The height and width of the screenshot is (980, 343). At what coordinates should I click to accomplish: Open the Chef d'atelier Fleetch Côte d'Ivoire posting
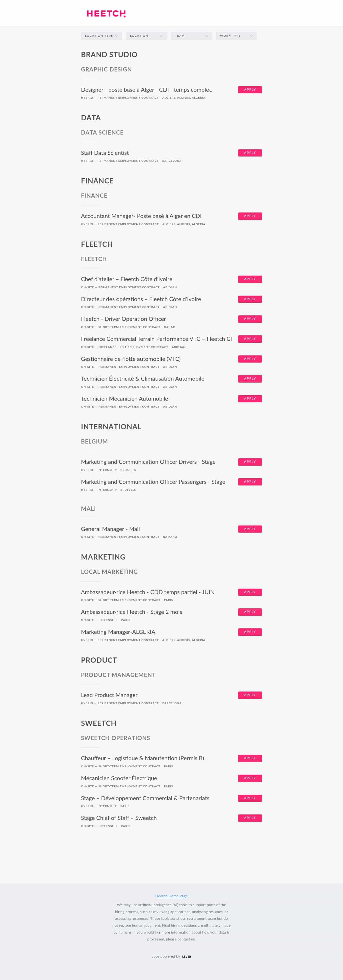click(x=127, y=279)
